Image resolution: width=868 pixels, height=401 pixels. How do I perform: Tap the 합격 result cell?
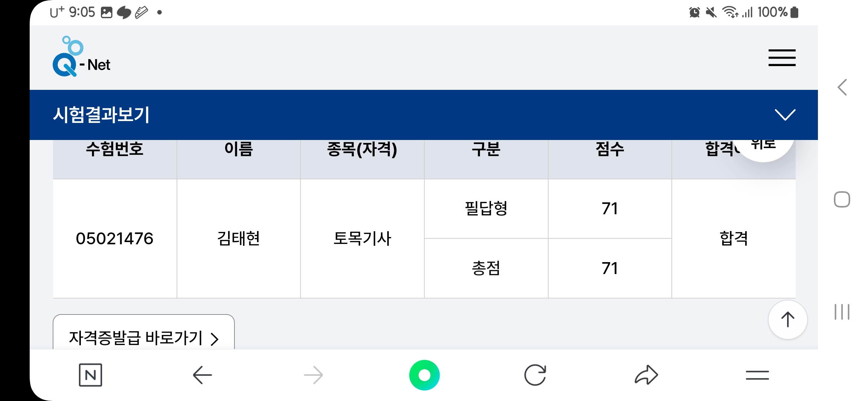click(x=733, y=238)
